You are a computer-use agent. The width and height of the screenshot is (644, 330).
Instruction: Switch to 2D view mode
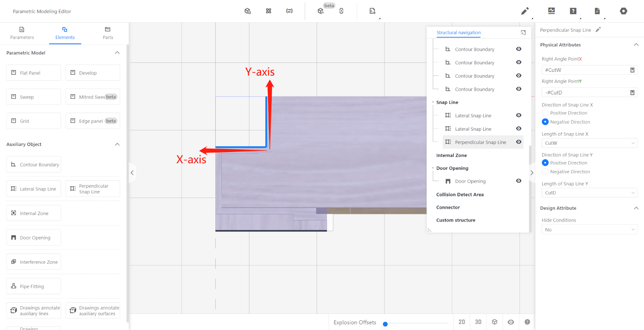pos(462,322)
